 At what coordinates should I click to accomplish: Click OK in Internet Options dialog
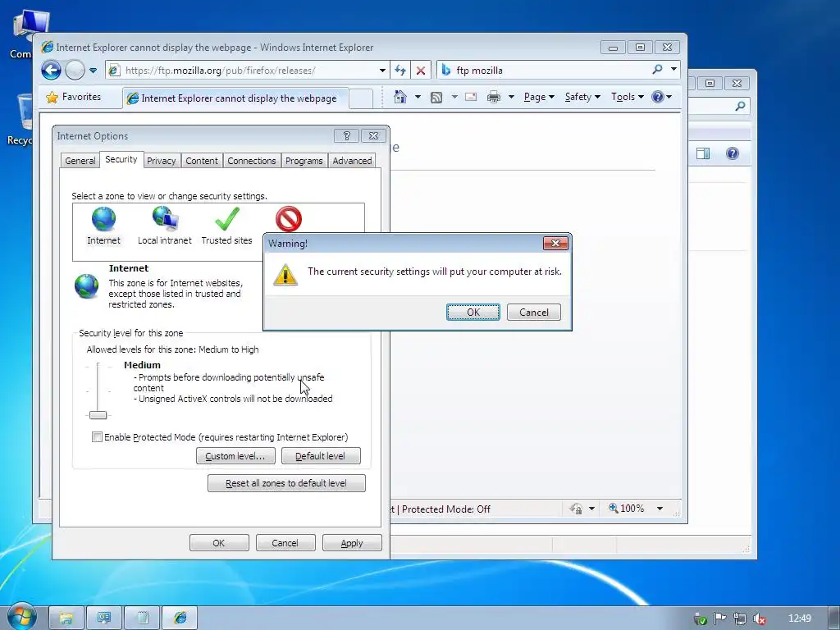(219, 543)
